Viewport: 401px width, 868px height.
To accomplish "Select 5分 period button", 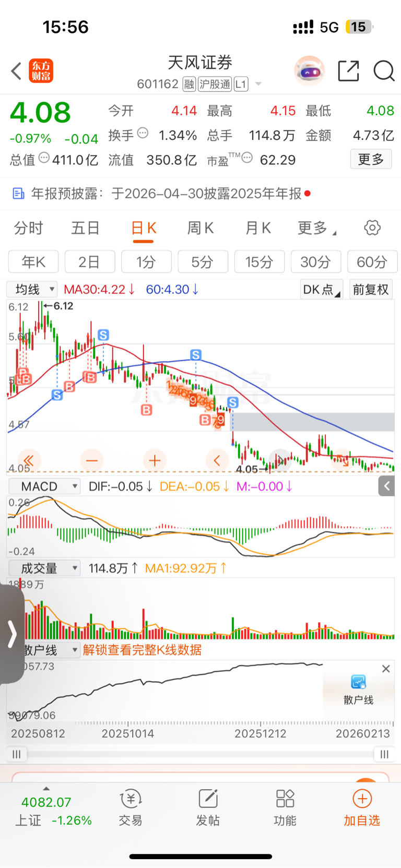I will pyautogui.click(x=203, y=261).
